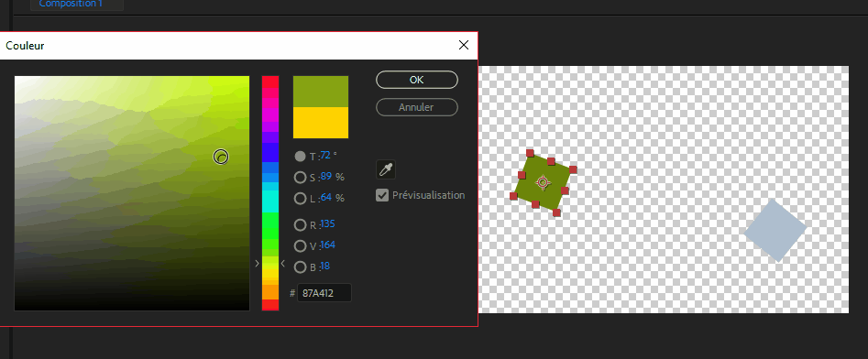Viewport: 868px width, 359px height.
Task: Click the luminosity value 64
Action: 325,197
